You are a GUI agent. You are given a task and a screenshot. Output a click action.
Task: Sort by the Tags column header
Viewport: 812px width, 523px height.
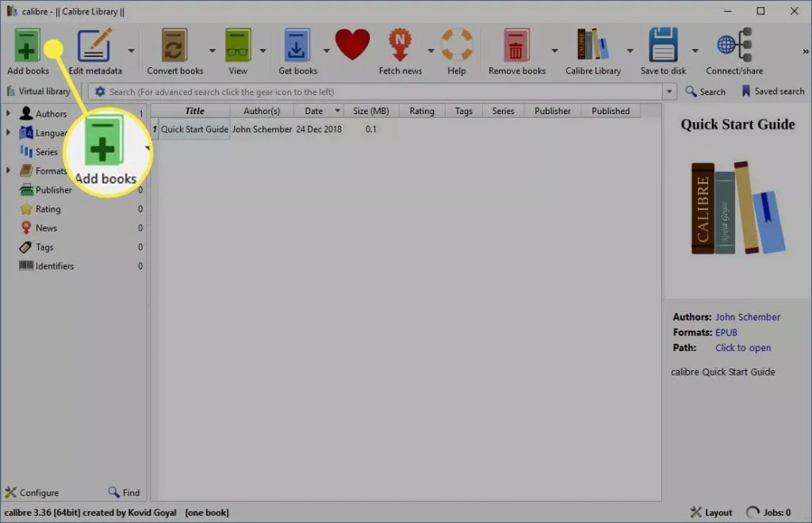pyautogui.click(x=463, y=111)
